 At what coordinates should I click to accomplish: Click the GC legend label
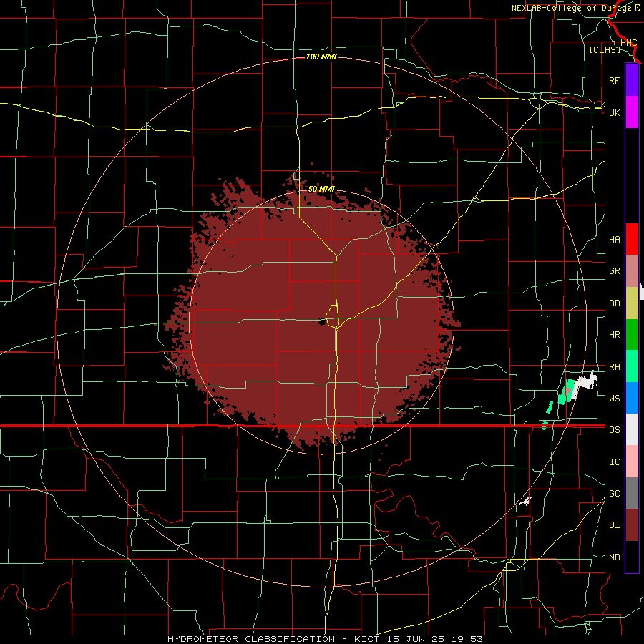614,494
